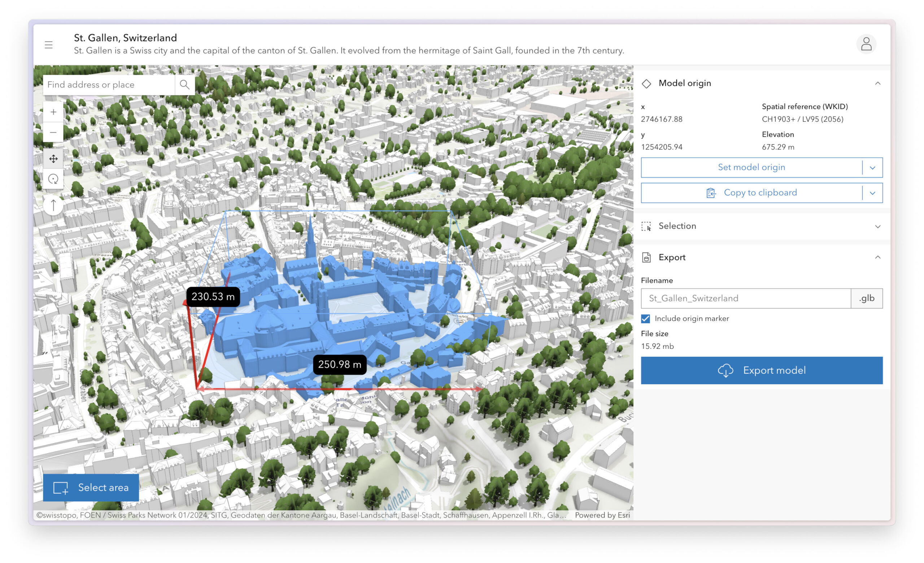Viewport: 924px width, 563px height.
Task: Zoom in using the plus icon
Action: 53,111
